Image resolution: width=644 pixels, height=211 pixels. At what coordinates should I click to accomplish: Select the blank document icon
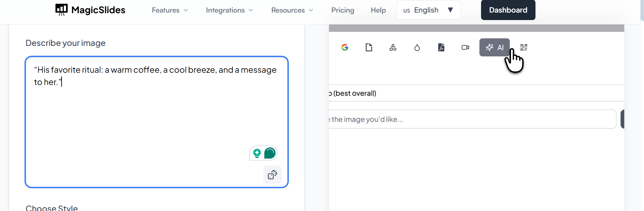click(369, 48)
